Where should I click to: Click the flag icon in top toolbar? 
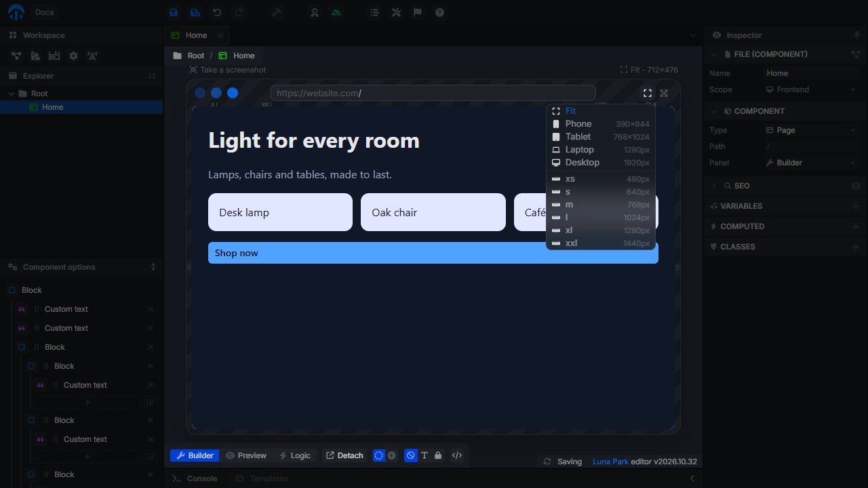pyautogui.click(x=418, y=12)
